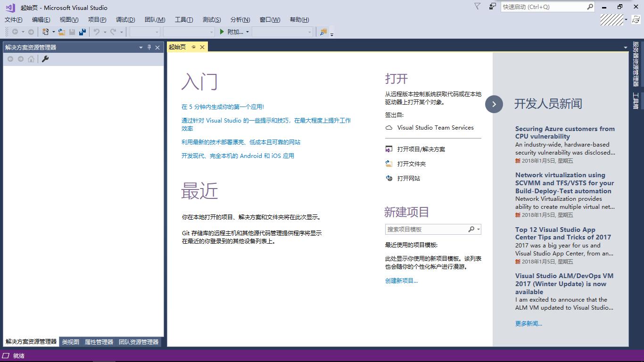Open Navigate Backward history dropdown arrow
This screenshot has height=362, width=644.
point(23,32)
